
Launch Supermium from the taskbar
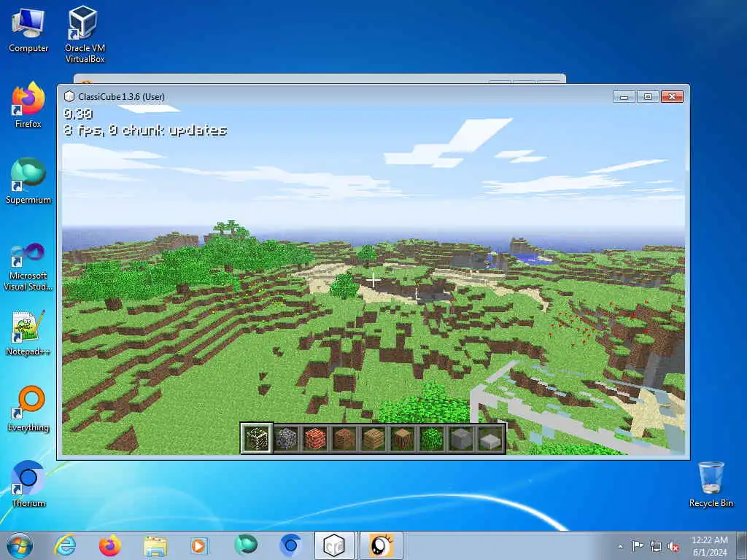click(x=246, y=545)
